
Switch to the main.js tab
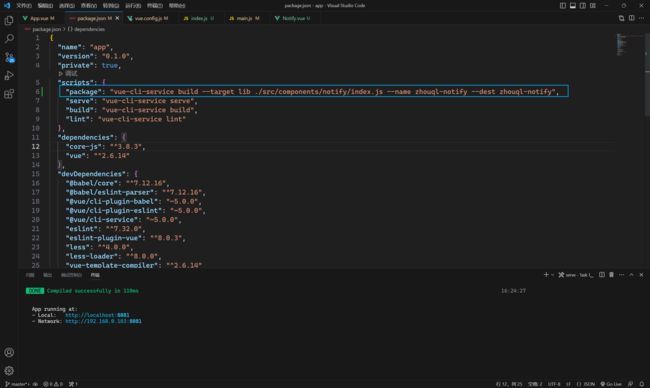[244, 18]
